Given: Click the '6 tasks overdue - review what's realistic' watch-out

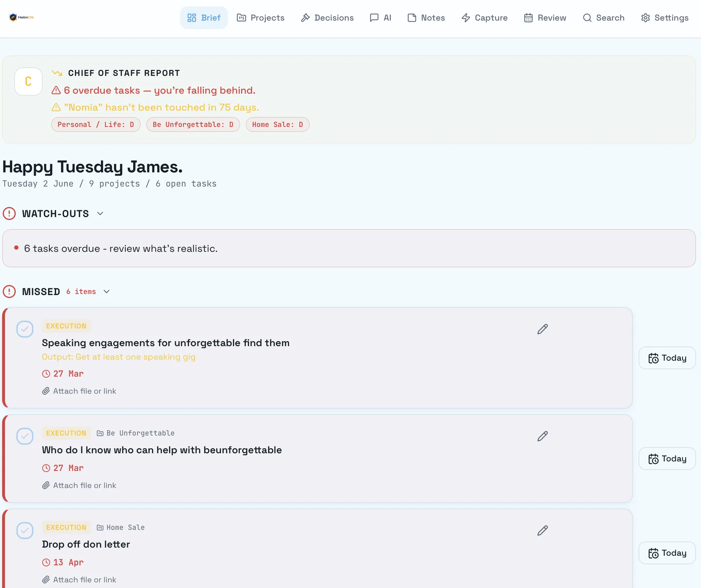Looking at the screenshot, I should tap(349, 248).
